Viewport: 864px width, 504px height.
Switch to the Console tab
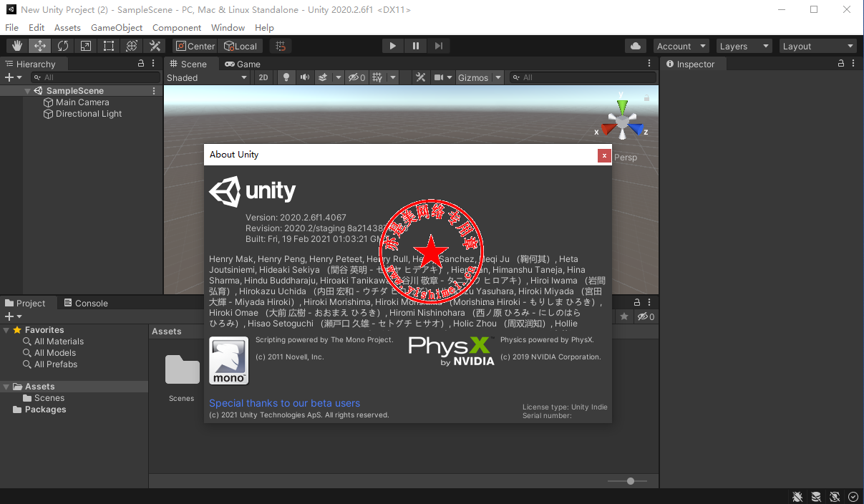[x=86, y=303]
